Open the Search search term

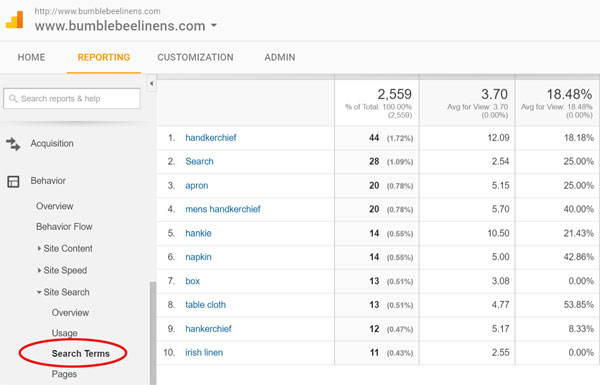[199, 162]
